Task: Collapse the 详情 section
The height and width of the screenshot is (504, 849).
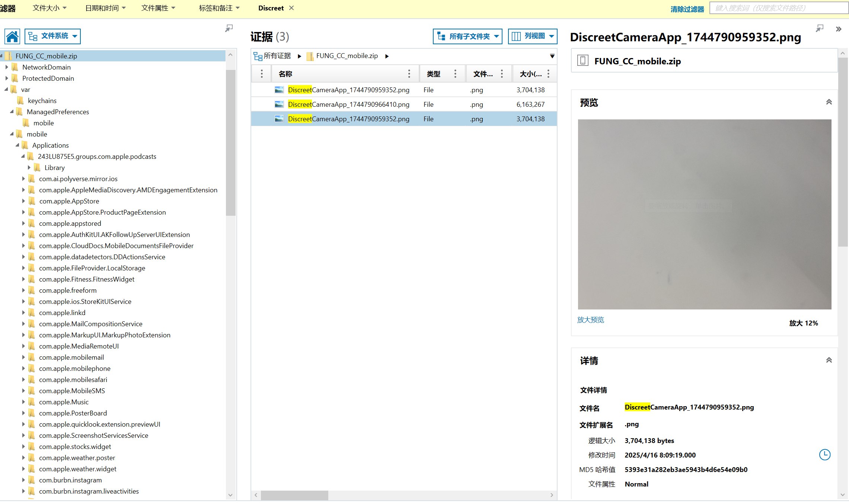Action: (829, 360)
